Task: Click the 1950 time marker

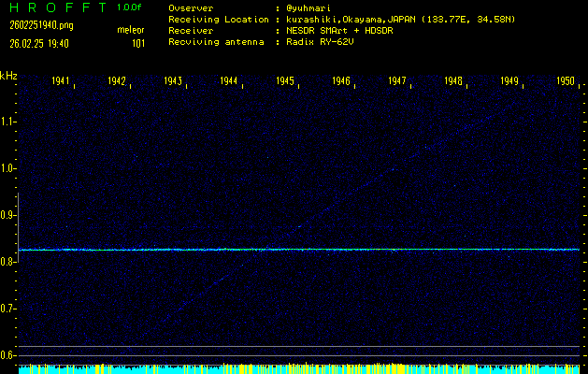Action: click(x=566, y=82)
